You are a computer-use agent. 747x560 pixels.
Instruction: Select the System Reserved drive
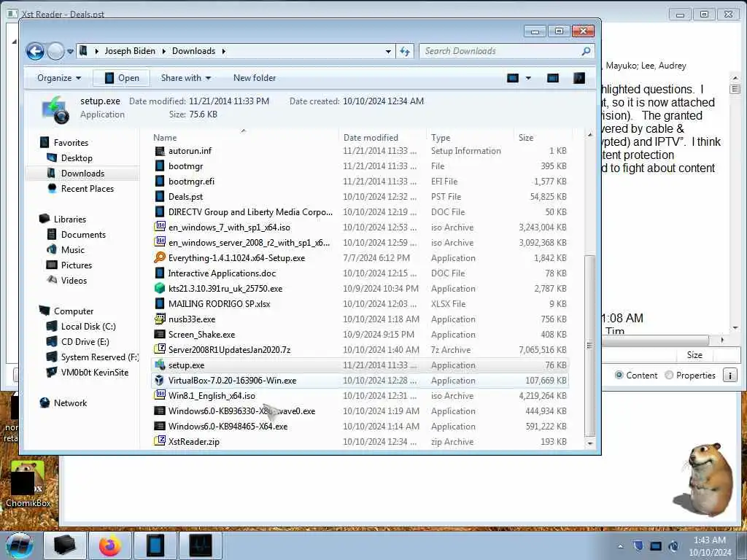[99, 357]
